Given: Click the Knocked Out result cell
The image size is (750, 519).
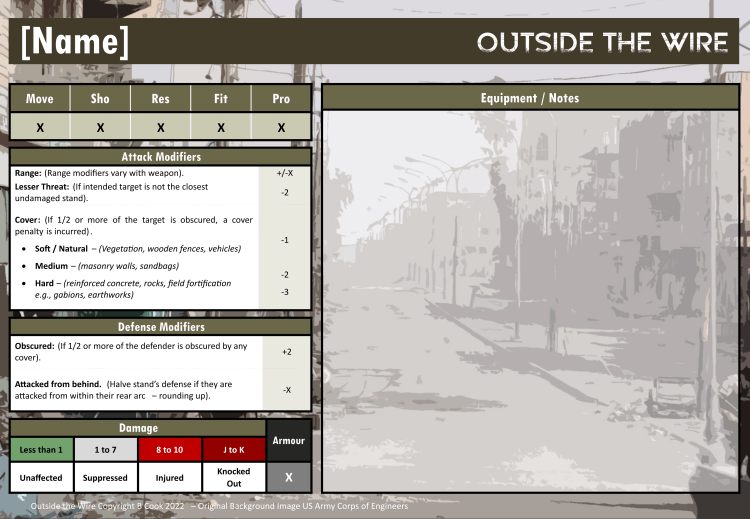Looking at the screenshot, I should [x=234, y=477].
